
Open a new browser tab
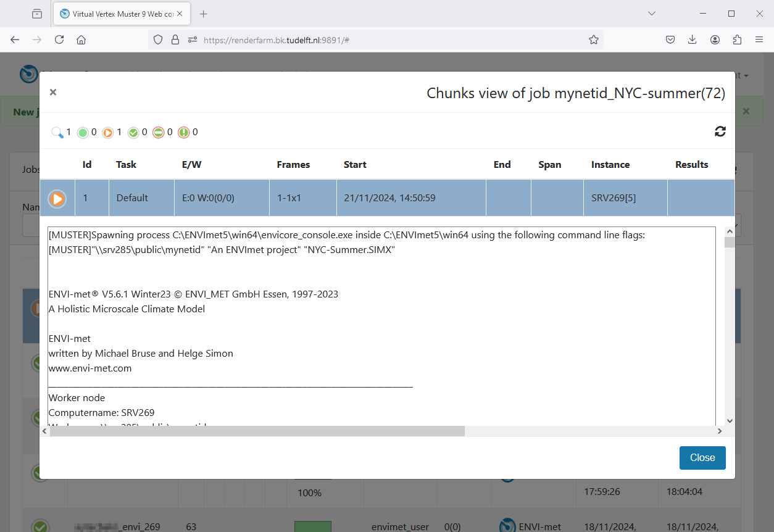204,14
